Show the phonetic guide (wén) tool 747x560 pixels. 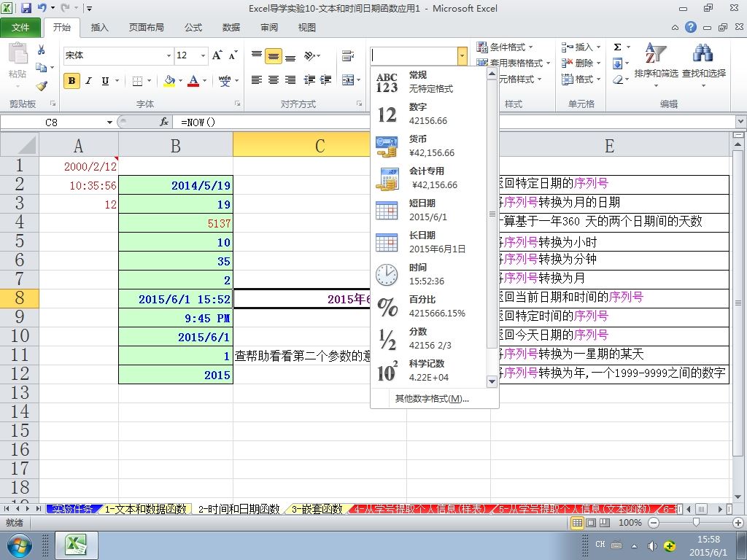225,80
